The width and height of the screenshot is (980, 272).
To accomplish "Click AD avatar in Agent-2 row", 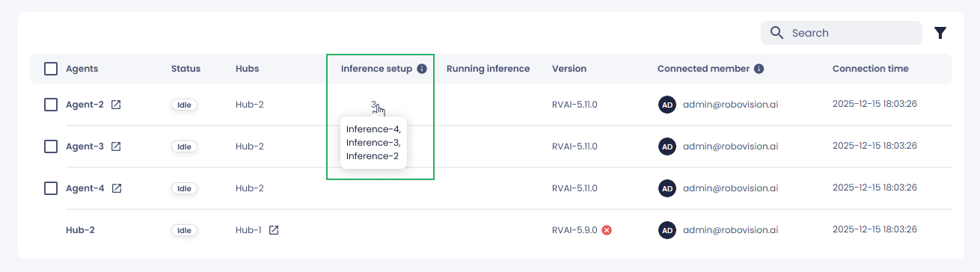I will (667, 105).
